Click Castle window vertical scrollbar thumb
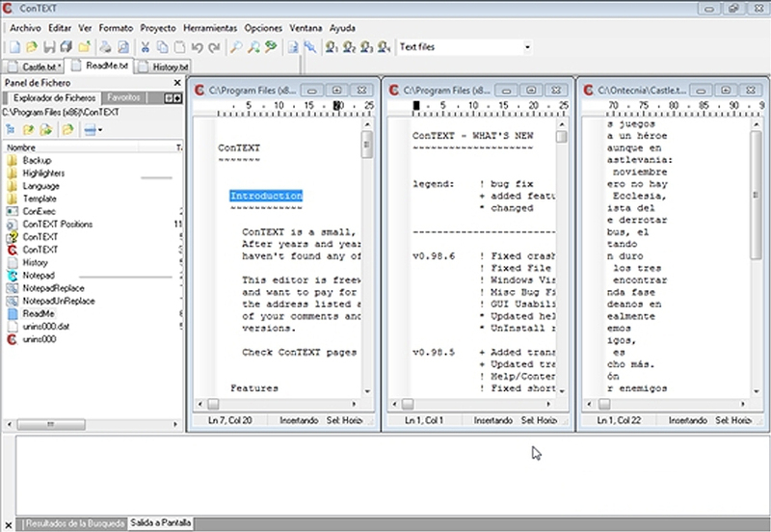Viewport: 771px width, 532px height. pyautogui.click(x=757, y=196)
